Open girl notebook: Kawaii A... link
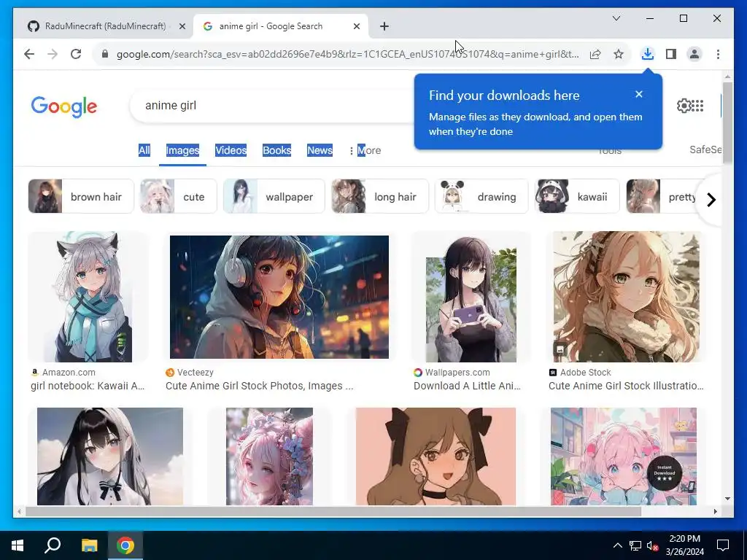The height and width of the screenshot is (560, 747). click(88, 386)
